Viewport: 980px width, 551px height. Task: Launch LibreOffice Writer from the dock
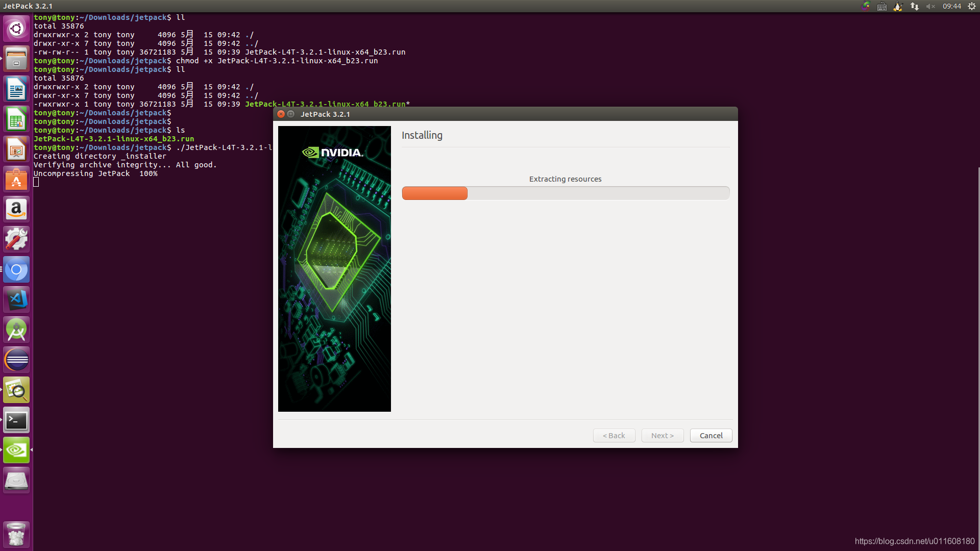click(x=16, y=89)
